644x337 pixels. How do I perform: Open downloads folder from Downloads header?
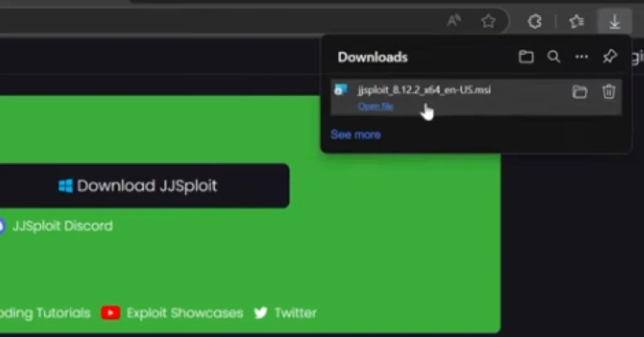(x=526, y=57)
